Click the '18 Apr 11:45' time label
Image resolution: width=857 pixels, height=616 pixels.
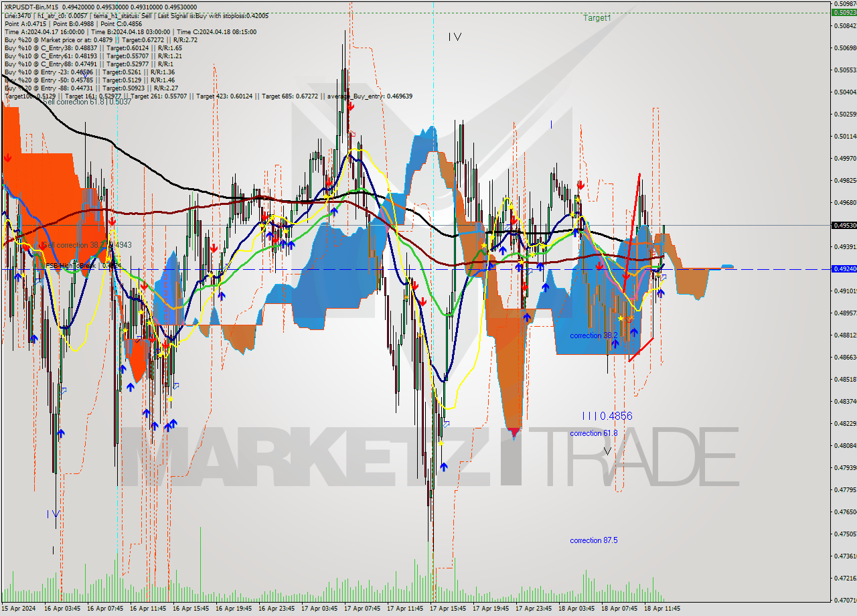661,609
